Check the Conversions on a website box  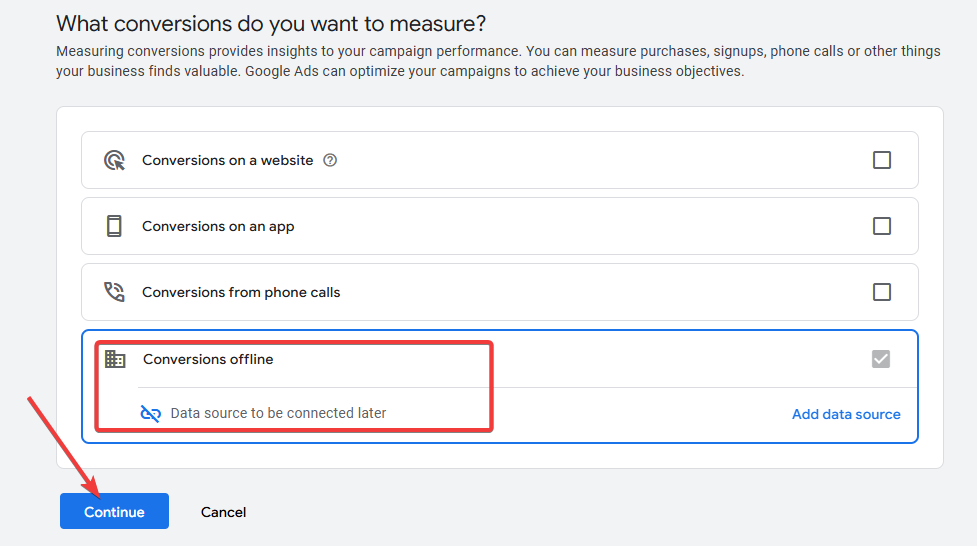click(882, 160)
